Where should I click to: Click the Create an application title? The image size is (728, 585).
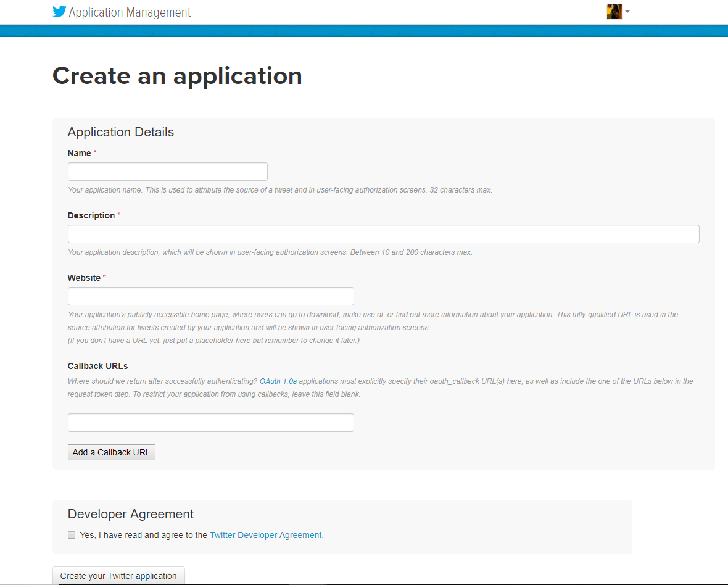coord(177,76)
